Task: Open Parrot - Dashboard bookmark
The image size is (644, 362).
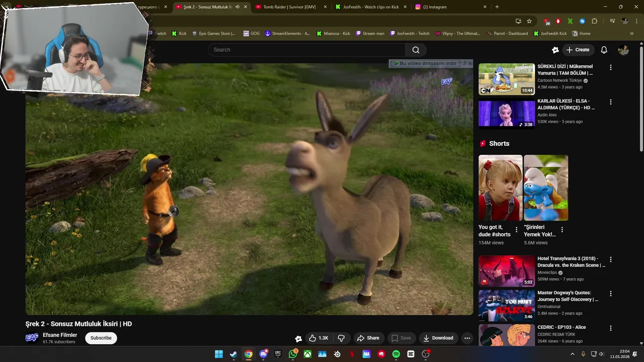Action: tap(508, 34)
